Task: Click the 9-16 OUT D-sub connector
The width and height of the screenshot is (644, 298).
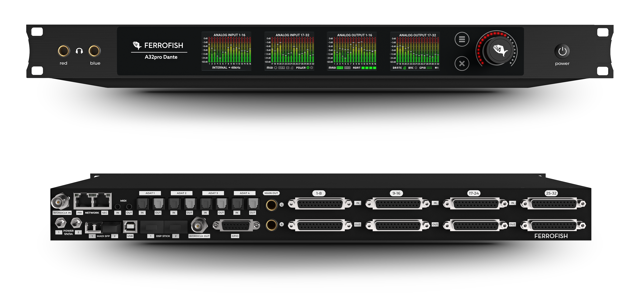Action: [398, 226]
